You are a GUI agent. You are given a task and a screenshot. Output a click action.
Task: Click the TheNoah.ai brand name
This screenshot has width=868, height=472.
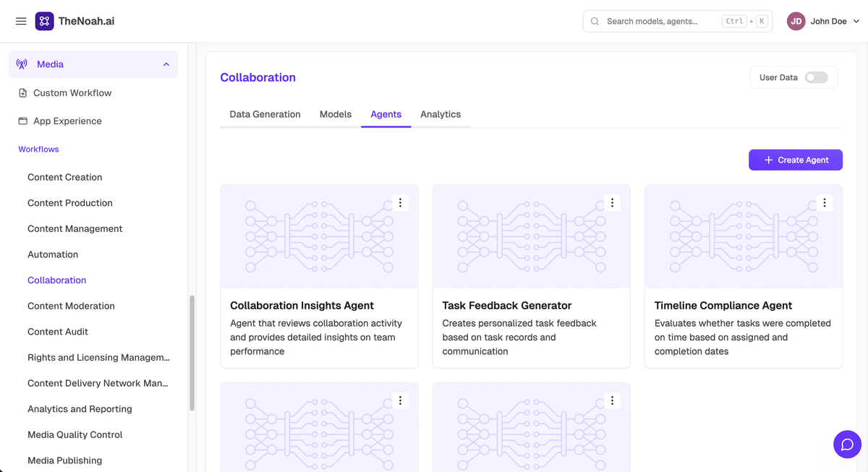(x=86, y=21)
